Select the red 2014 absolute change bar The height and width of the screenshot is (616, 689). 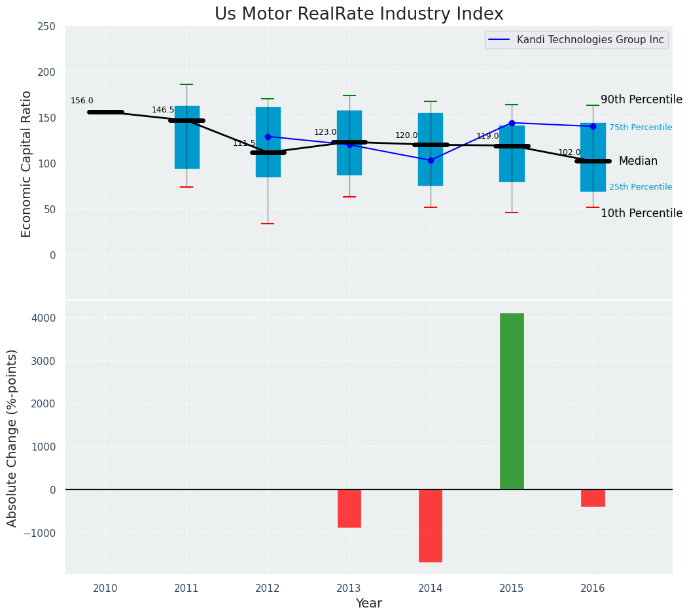[x=431, y=525]
